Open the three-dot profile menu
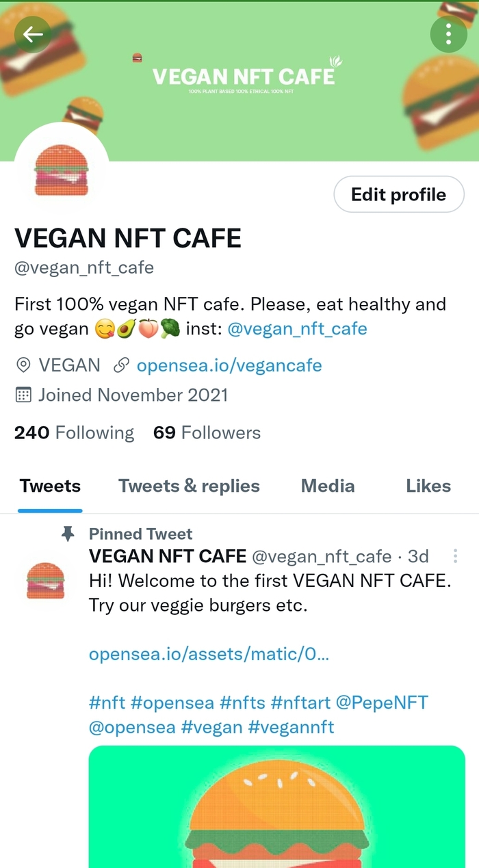479x868 pixels. (x=448, y=33)
